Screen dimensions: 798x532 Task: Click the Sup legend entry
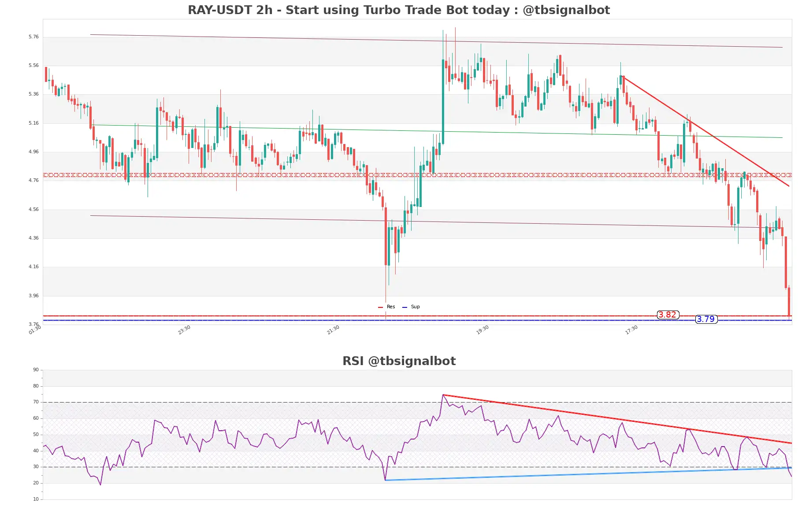coord(411,307)
